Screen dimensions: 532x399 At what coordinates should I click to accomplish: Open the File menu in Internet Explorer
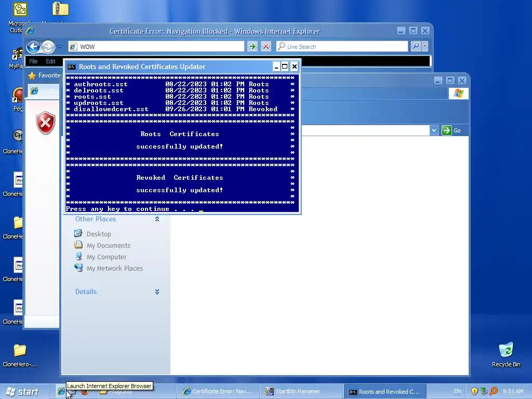(x=33, y=61)
